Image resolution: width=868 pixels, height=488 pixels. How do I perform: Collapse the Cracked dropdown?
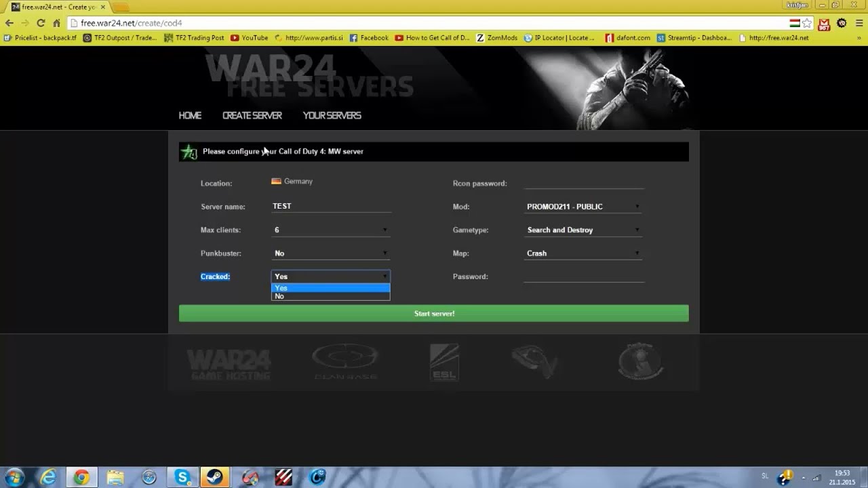[x=331, y=277]
